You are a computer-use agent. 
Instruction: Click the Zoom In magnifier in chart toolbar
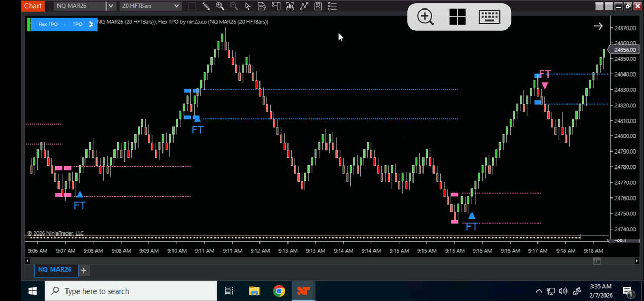click(x=220, y=6)
